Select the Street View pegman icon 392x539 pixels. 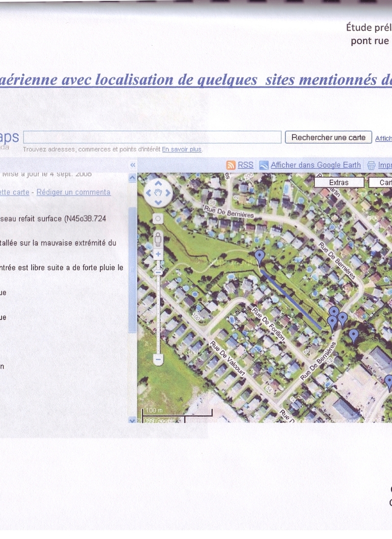tap(158, 240)
